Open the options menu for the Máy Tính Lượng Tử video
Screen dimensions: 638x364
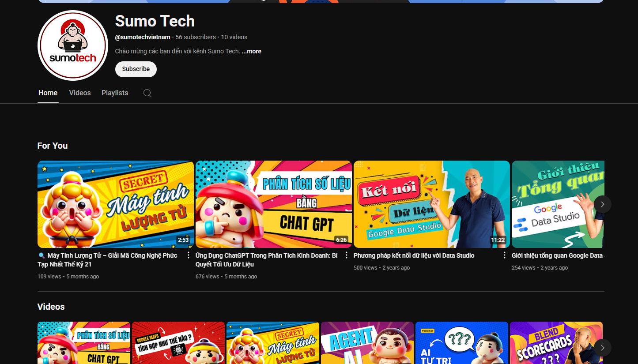[189, 255]
